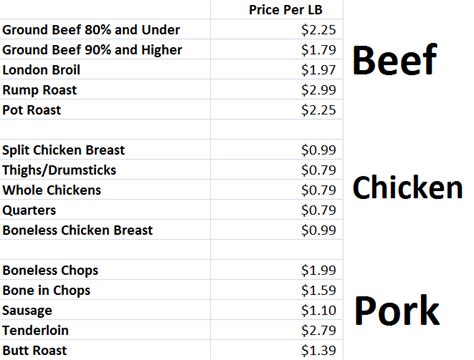The image size is (474, 360).
Task: Click the large Pork heading
Action: (x=397, y=310)
